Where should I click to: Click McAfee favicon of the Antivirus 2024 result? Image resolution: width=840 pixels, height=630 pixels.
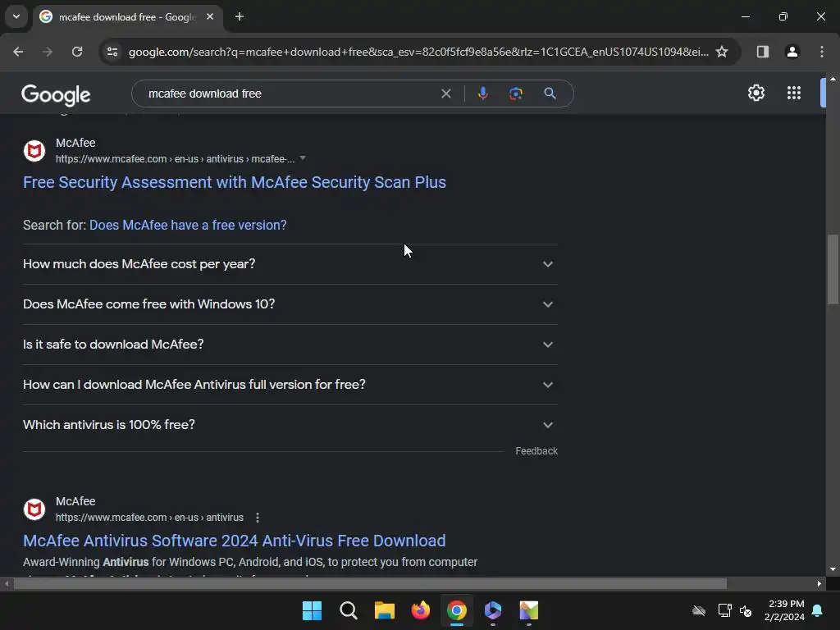(x=34, y=509)
